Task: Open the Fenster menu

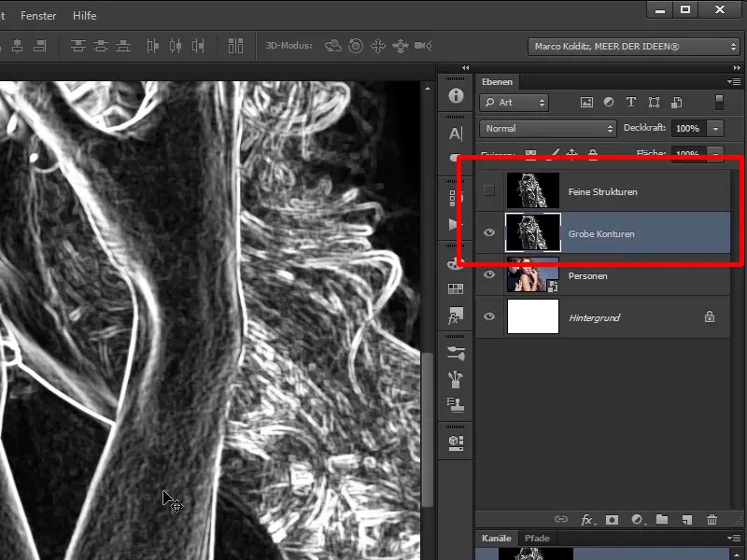Action: pos(38,16)
